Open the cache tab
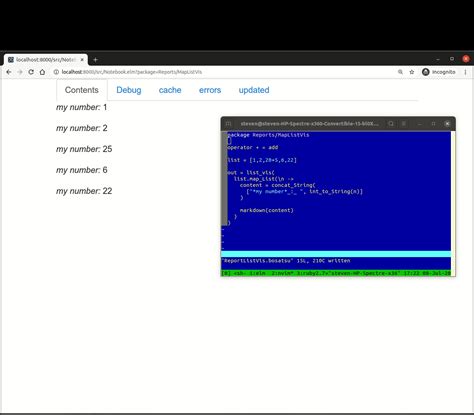 coord(170,90)
